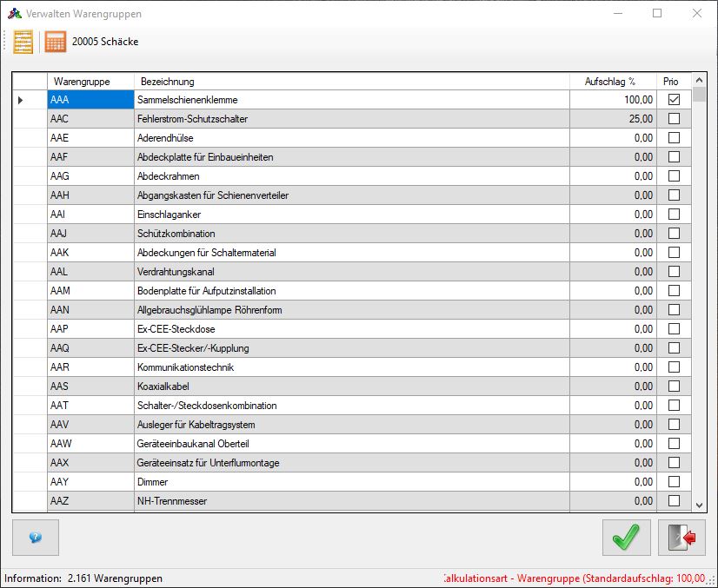Select the AAC Warengruppe cell
The height and width of the screenshot is (588, 718).
tap(90, 119)
